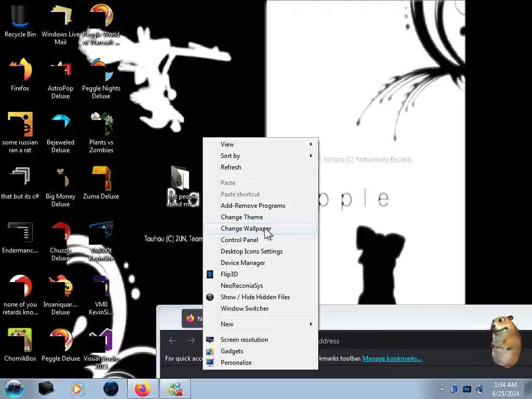Open Windows Live Mail desktop icon
The height and width of the screenshot is (399, 532).
pyautogui.click(x=60, y=24)
